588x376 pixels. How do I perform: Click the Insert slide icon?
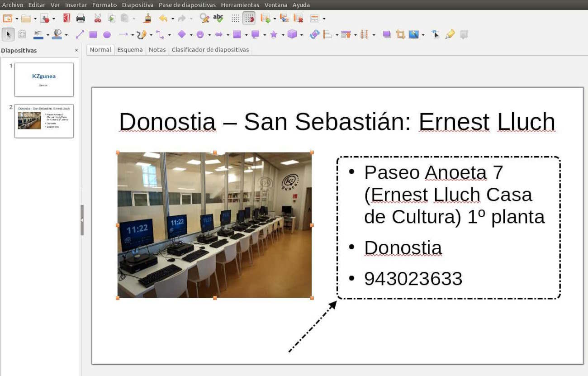(266, 18)
